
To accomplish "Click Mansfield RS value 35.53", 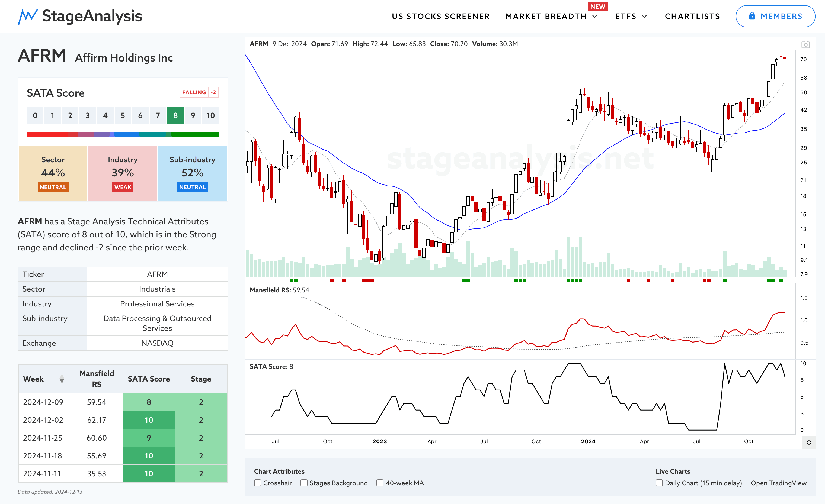I will click(97, 474).
